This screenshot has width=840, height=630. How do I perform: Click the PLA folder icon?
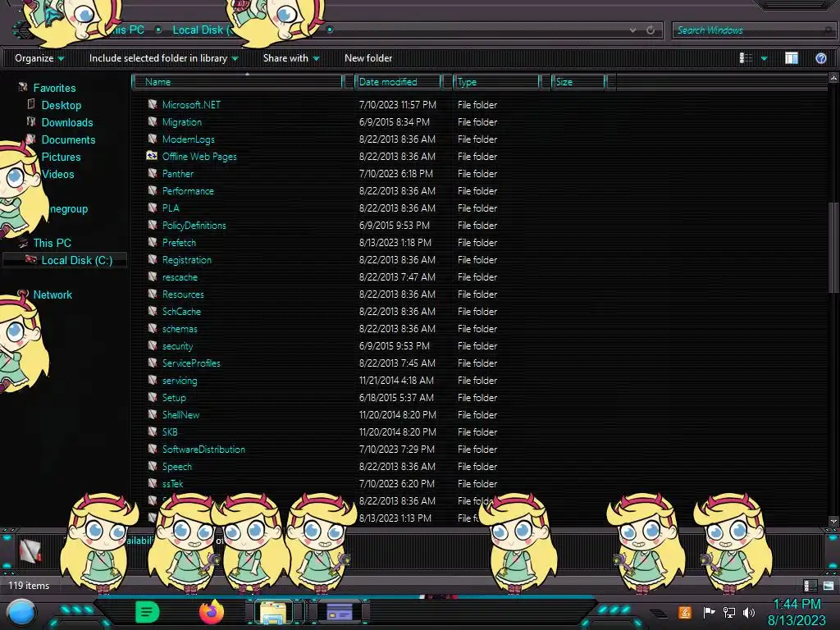(152, 208)
